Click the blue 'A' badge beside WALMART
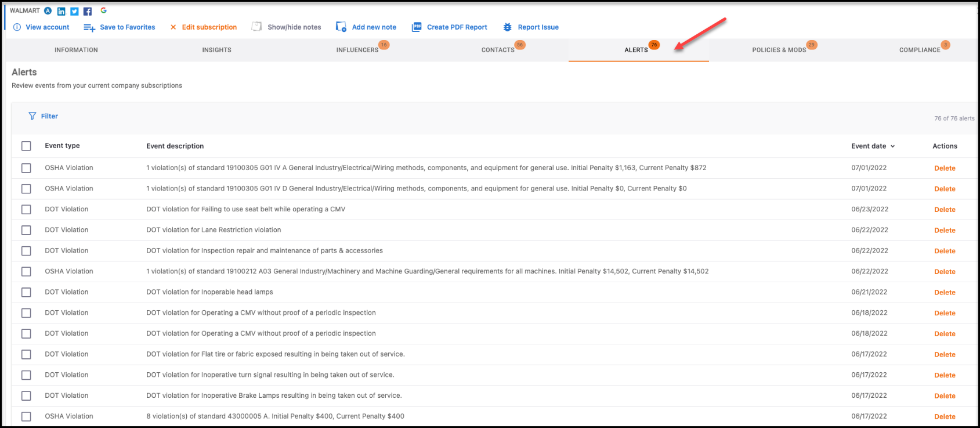The image size is (980, 428). (48, 10)
